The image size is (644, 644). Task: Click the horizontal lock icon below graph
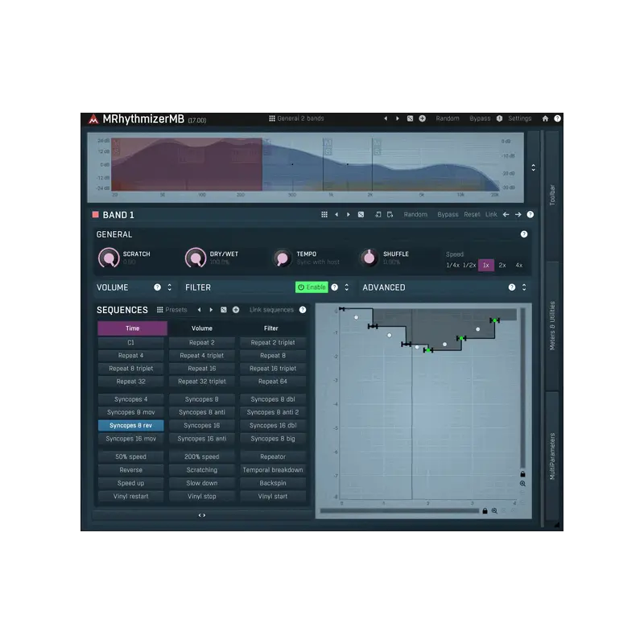[x=485, y=511]
